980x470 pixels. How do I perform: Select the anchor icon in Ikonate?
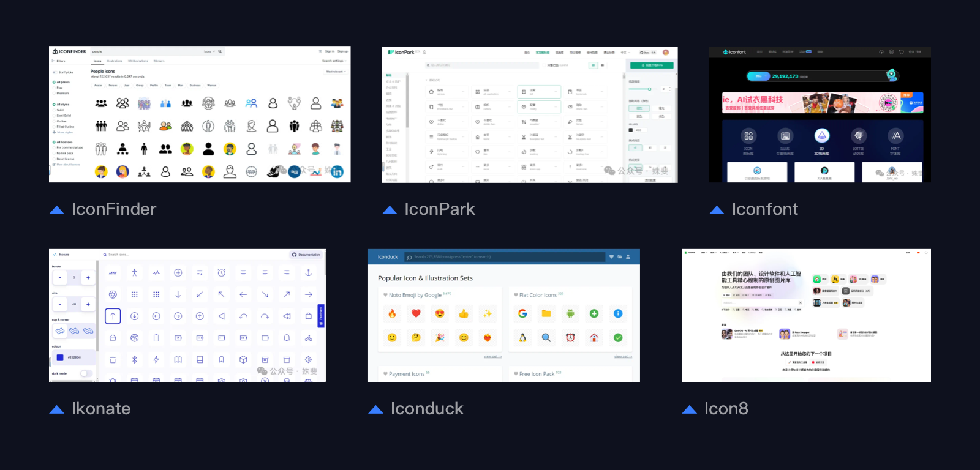tap(309, 272)
